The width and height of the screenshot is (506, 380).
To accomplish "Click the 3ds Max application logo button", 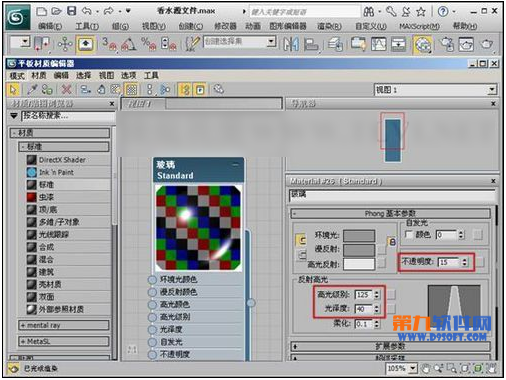I will (18, 17).
